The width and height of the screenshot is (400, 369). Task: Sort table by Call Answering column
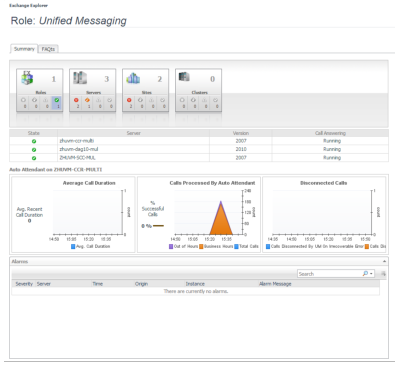point(330,133)
